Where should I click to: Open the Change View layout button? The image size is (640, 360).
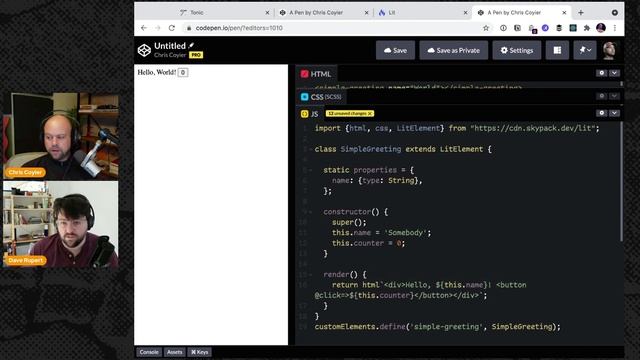[x=557, y=50]
